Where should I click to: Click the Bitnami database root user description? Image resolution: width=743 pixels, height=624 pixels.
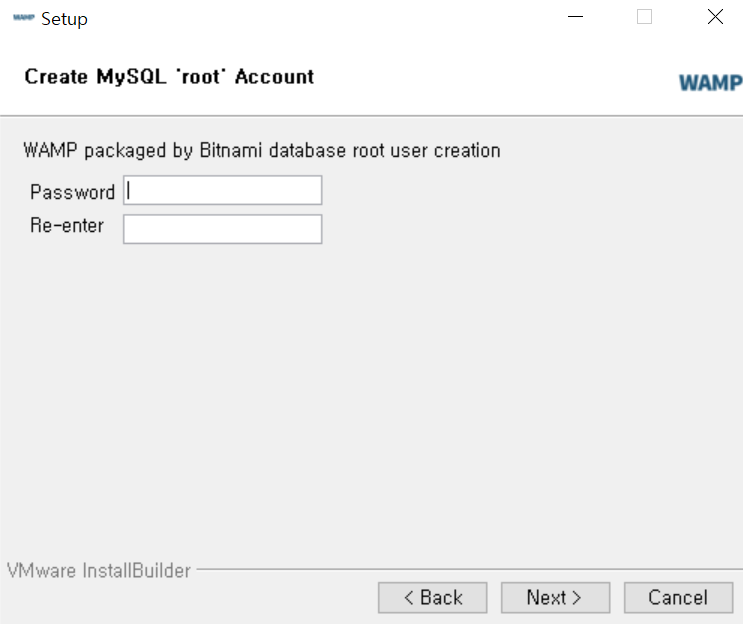click(x=262, y=151)
